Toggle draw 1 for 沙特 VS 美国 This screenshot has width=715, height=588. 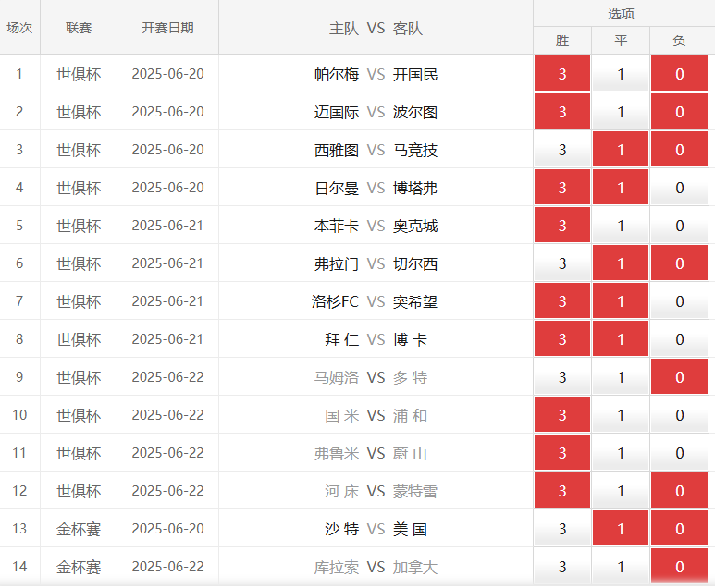click(621, 528)
